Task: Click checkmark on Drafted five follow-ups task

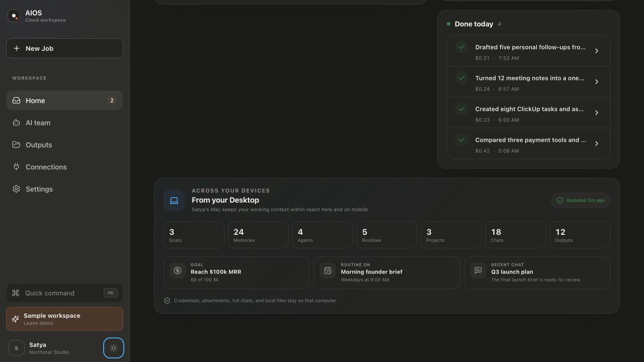Action: 462,47
